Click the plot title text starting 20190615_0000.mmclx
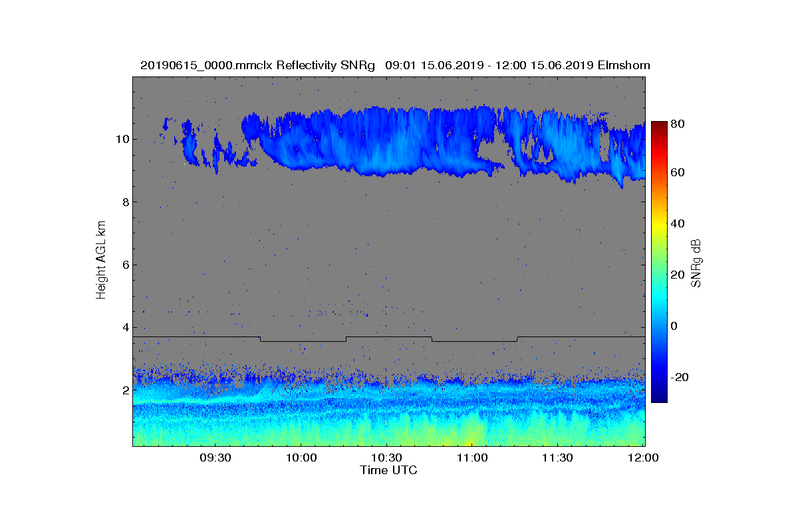The height and width of the screenshot is (532, 798). [x=395, y=65]
